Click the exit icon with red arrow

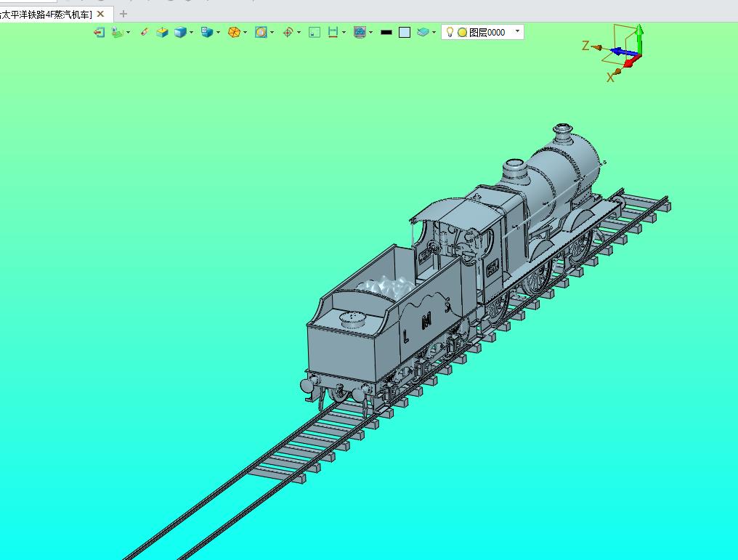click(99, 32)
